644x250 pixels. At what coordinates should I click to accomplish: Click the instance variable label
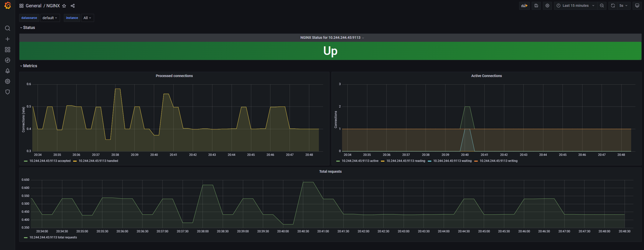(72, 18)
